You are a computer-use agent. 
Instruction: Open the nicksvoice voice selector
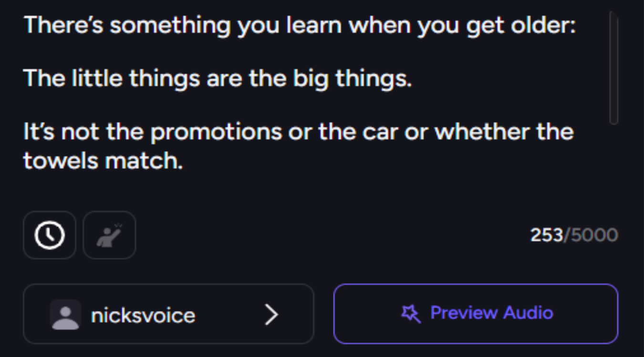click(168, 314)
